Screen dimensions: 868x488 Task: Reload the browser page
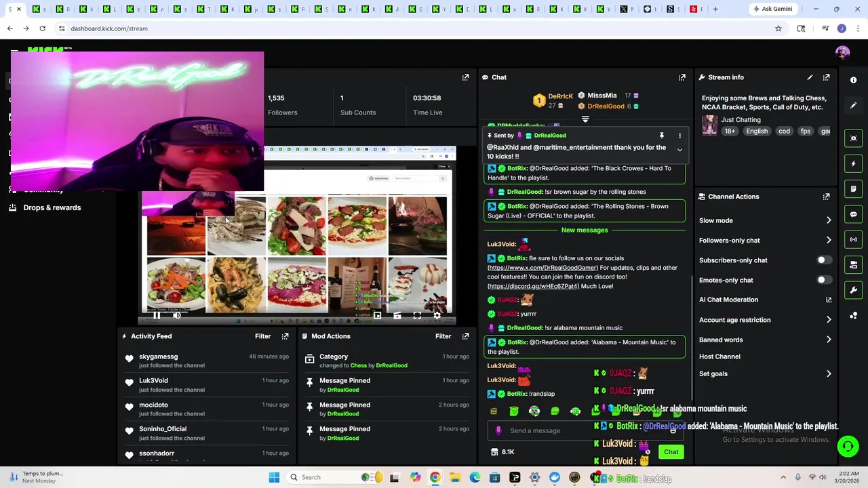pos(42,28)
